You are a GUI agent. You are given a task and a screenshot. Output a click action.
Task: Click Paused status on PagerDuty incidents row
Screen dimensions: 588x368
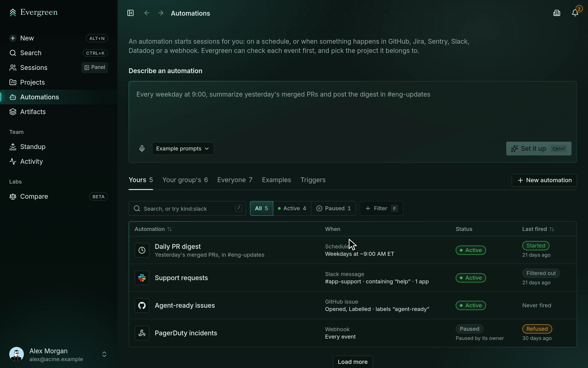[469, 329]
